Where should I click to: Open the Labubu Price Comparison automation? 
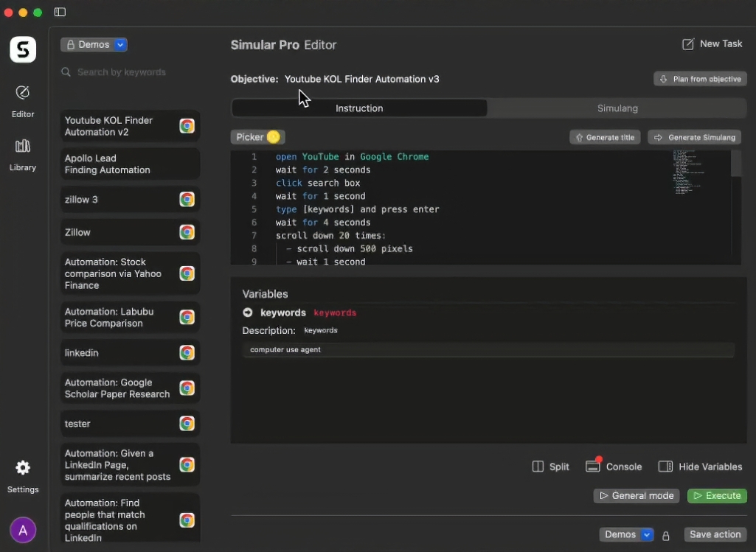click(130, 318)
